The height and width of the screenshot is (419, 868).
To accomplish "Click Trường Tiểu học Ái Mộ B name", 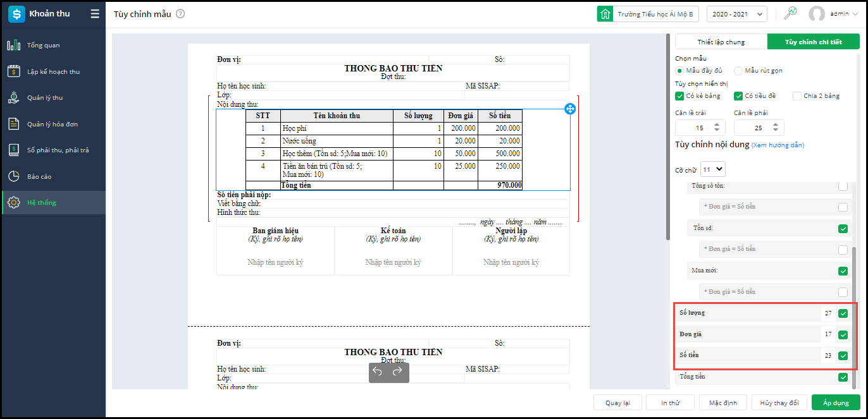I will [655, 14].
